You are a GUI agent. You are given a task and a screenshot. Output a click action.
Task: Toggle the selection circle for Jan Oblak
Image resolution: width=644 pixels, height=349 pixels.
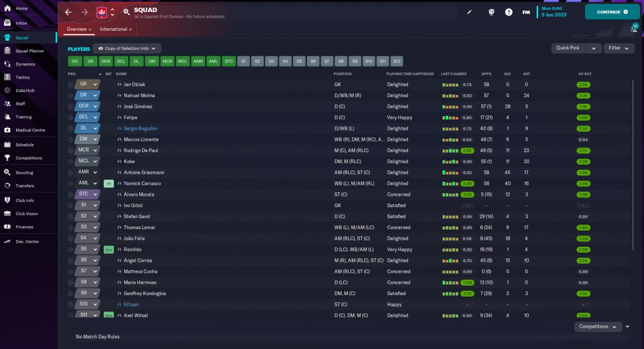pyautogui.click(x=70, y=85)
